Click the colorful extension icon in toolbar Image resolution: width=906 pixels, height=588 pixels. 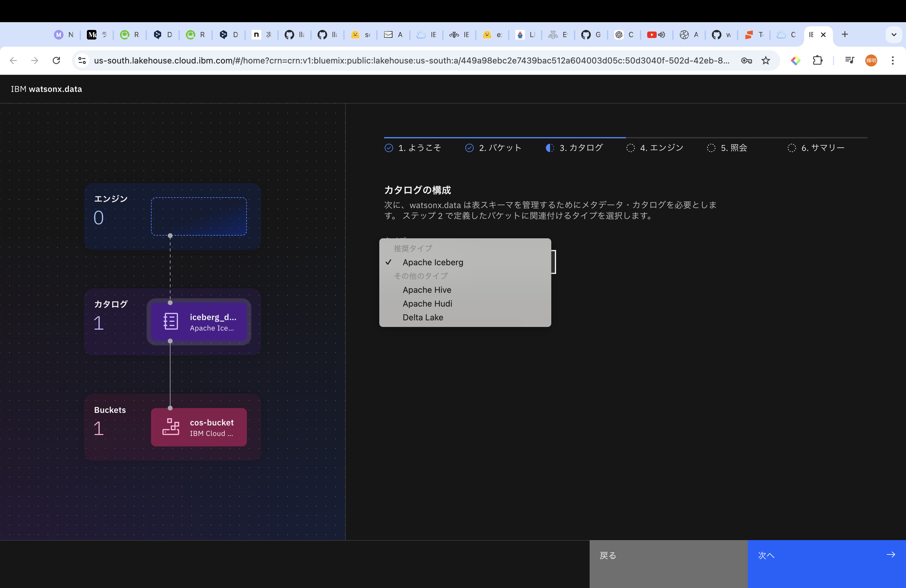[x=796, y=60]
